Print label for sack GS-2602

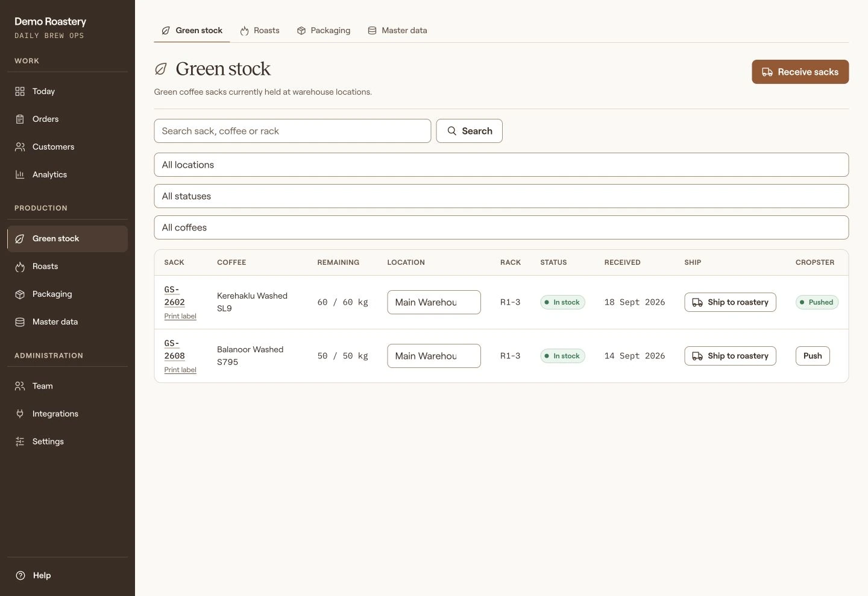tap(180, 316)
